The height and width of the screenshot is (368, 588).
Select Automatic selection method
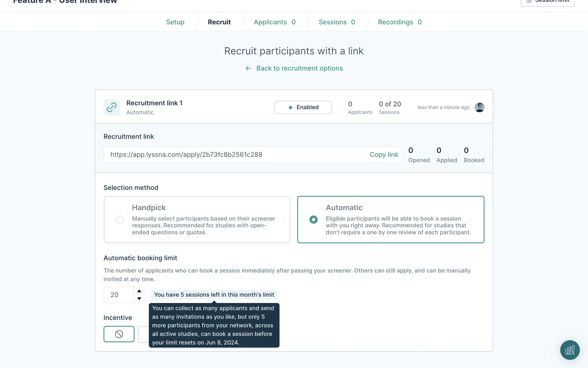(x=313, y=220)
